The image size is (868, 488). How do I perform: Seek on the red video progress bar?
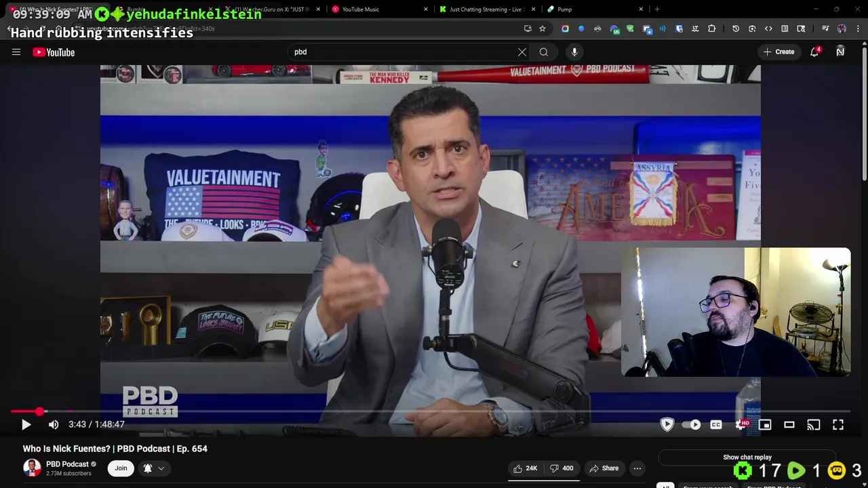pos(430,411)
